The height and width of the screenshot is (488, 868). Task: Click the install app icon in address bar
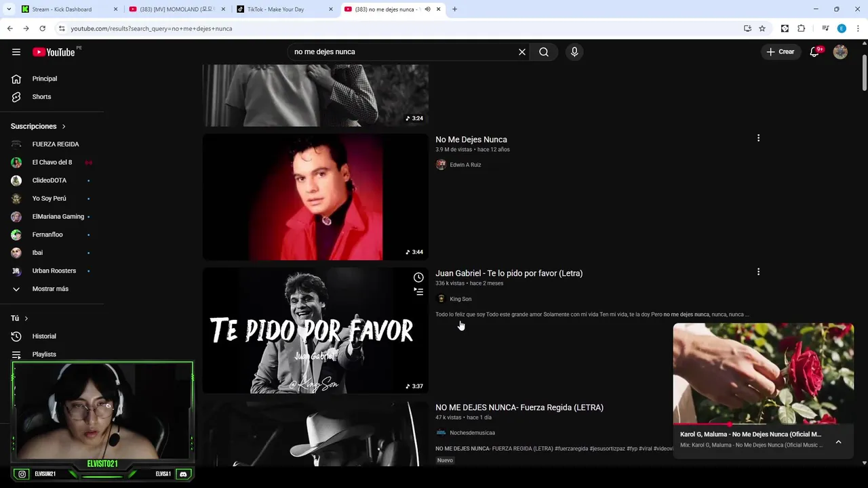coord(747,28)
